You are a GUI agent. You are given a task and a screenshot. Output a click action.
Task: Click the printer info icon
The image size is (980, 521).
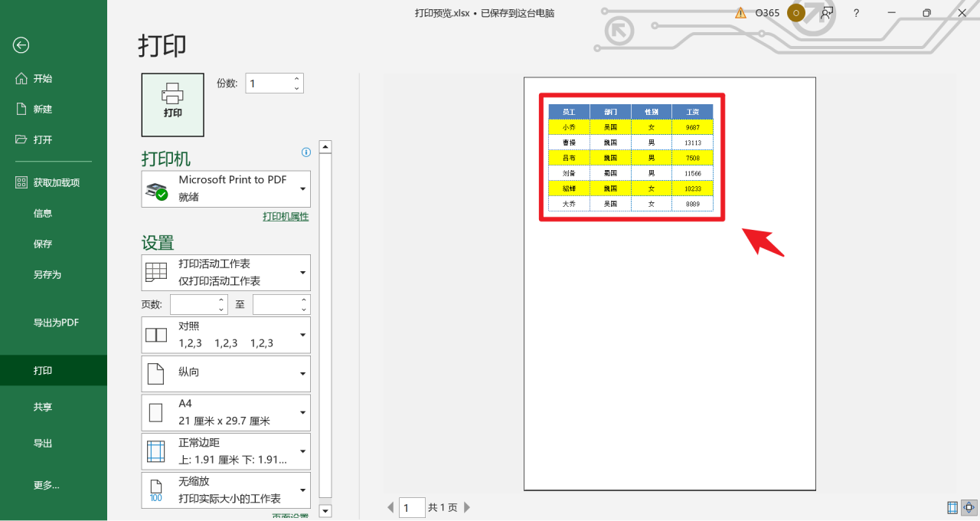point(306,152)
